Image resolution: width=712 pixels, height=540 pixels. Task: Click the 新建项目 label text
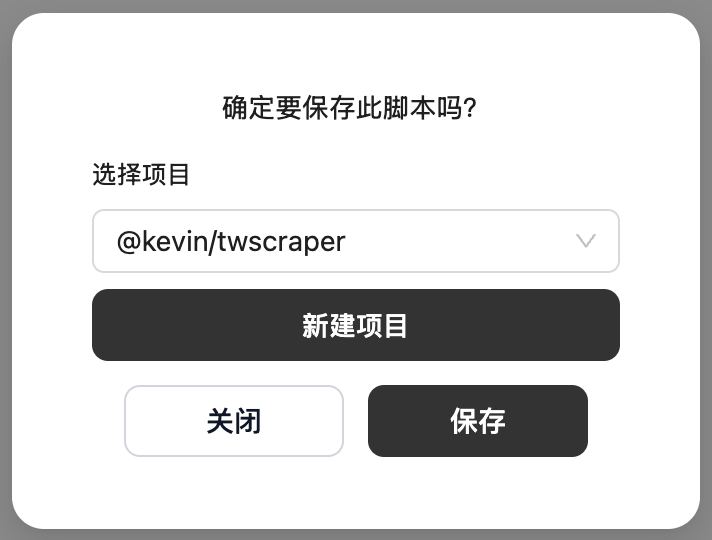tap(355, 326)
